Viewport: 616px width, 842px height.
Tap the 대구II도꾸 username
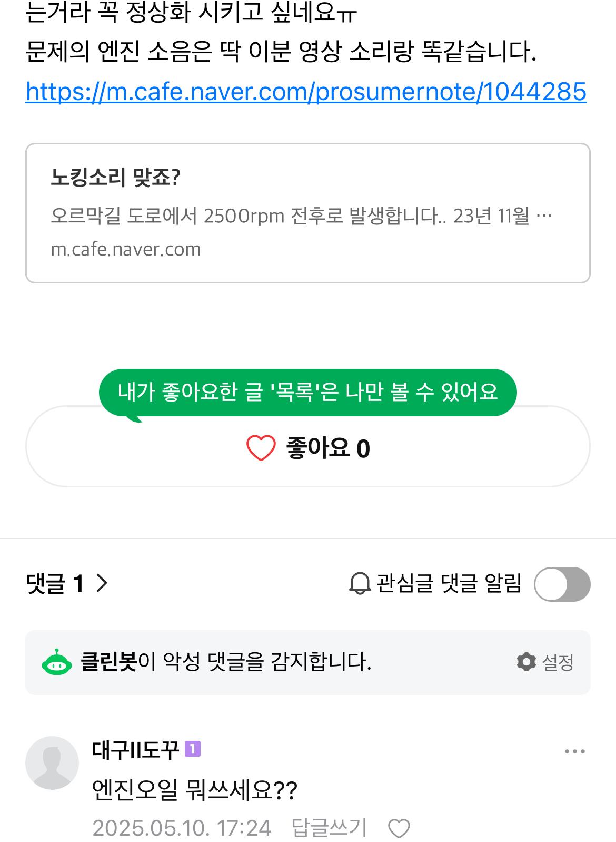pyautogui.click(x=135, y=750)
